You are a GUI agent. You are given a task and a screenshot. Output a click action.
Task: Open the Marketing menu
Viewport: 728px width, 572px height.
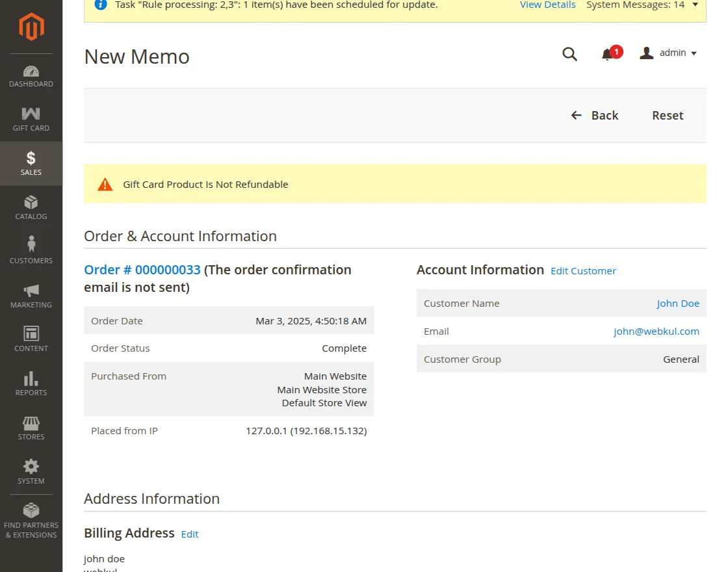click(31, 296)
